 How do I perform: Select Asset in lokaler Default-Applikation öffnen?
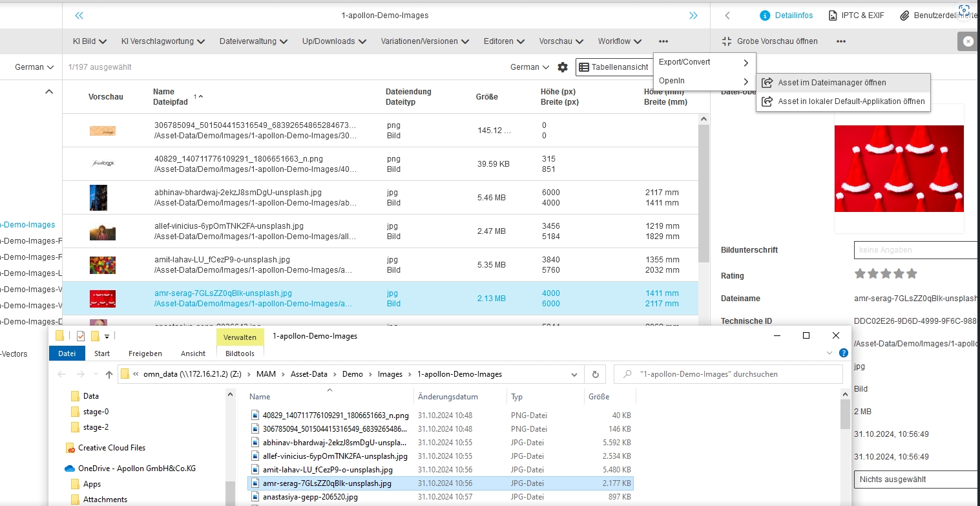pyautogui.click(x=851, y=101)
